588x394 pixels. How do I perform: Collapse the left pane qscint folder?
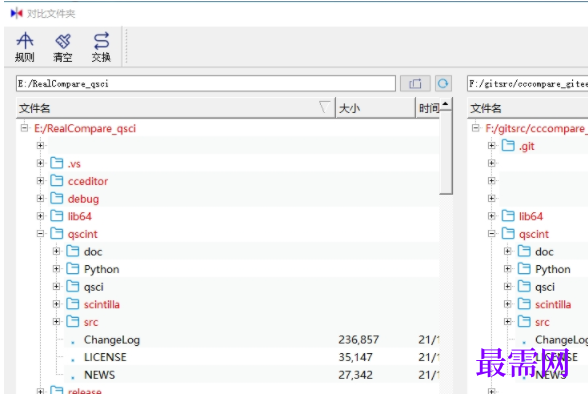[x=40, y=234]
